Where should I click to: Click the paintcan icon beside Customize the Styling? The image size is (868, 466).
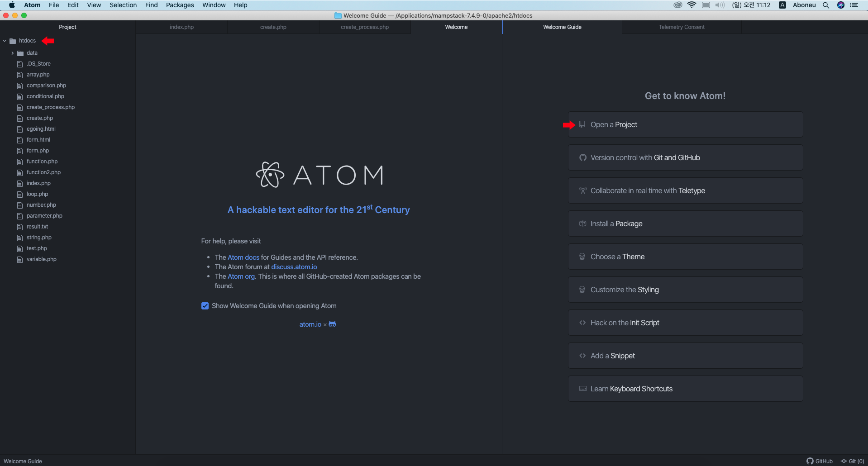pyautogui.click(x=582, y=290)
